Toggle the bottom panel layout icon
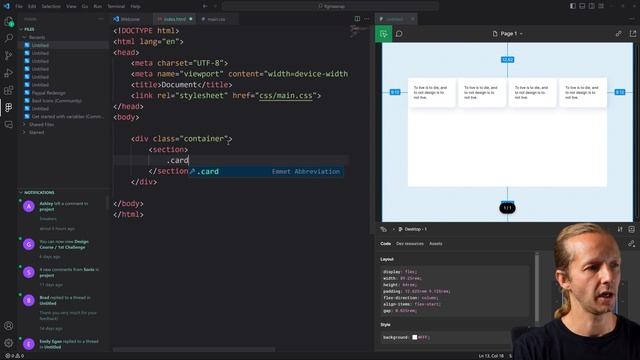 (582, 6)
